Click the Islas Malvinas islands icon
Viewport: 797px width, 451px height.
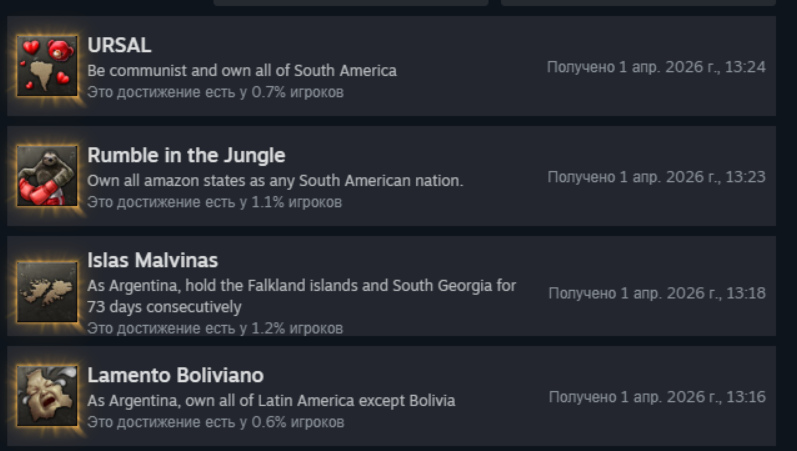(47, 291)
